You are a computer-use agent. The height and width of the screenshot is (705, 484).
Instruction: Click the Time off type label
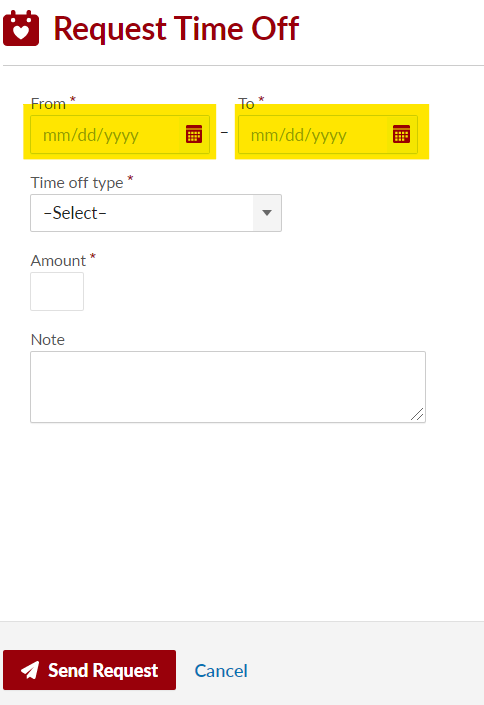77,183
